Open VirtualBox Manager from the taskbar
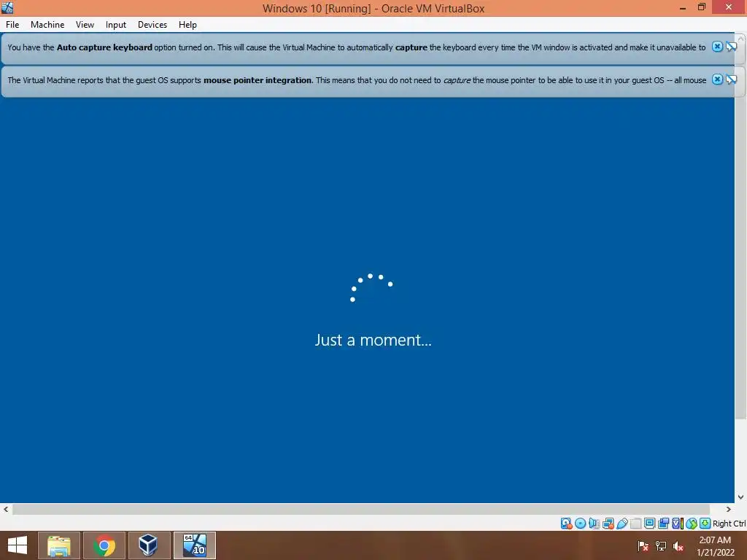Viewport: 747px width, 560px height. (x=149, y=545)
